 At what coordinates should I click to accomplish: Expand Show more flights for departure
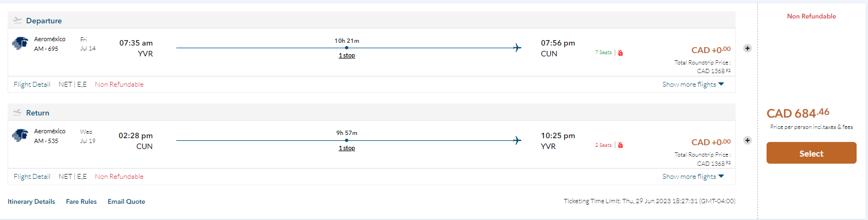coord(693,85)
